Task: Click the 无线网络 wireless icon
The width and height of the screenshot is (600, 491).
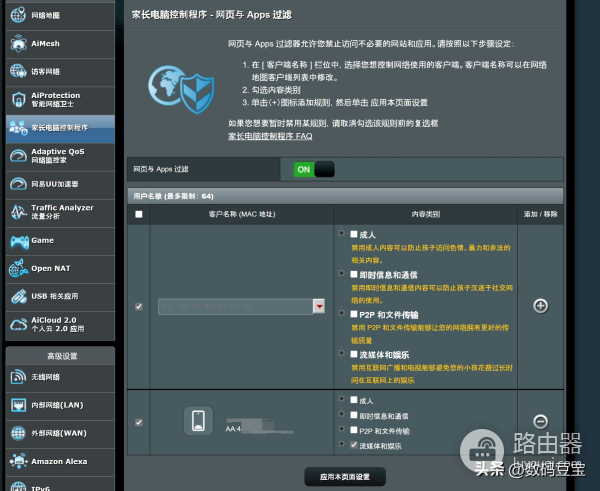Action: point(18,377)
